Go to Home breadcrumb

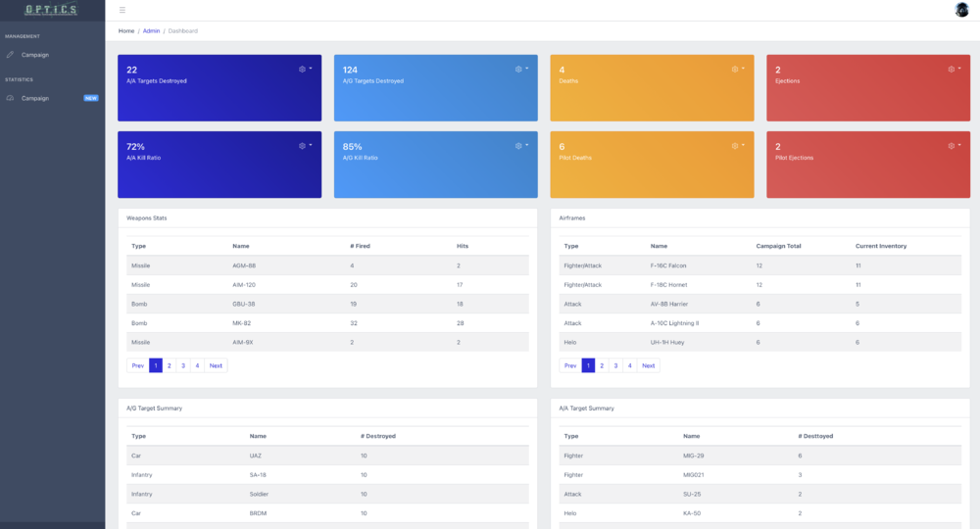(x=126, y=30)
